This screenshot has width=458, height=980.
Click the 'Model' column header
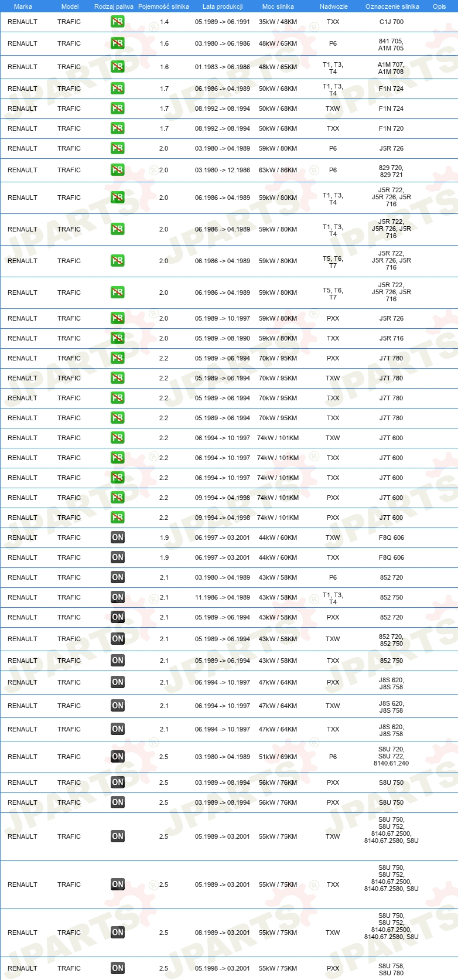(70, 6)
